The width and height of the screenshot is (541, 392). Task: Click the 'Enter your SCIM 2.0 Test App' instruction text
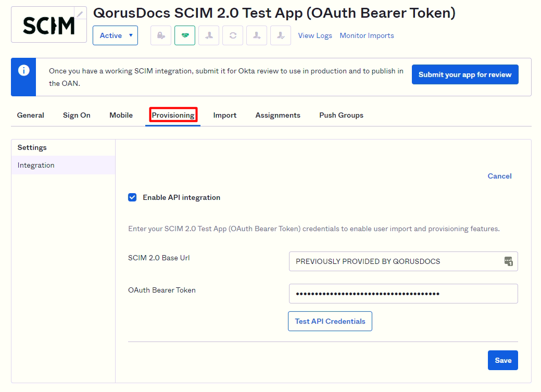(314, 229)
